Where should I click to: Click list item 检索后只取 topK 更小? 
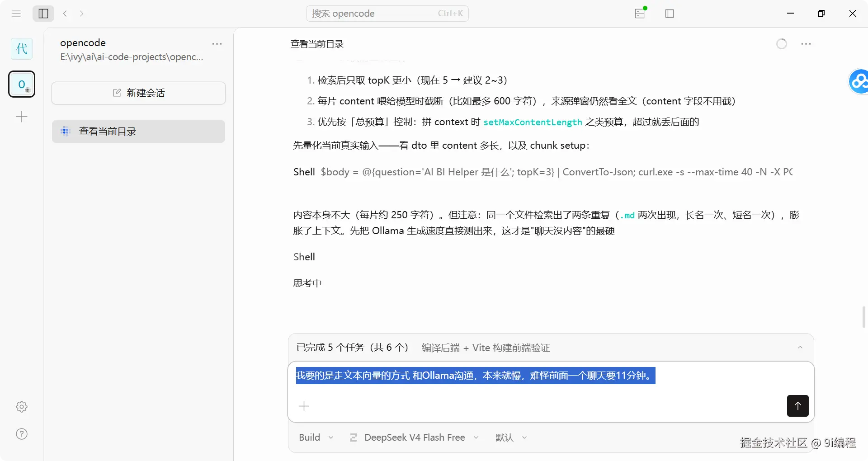412,80
